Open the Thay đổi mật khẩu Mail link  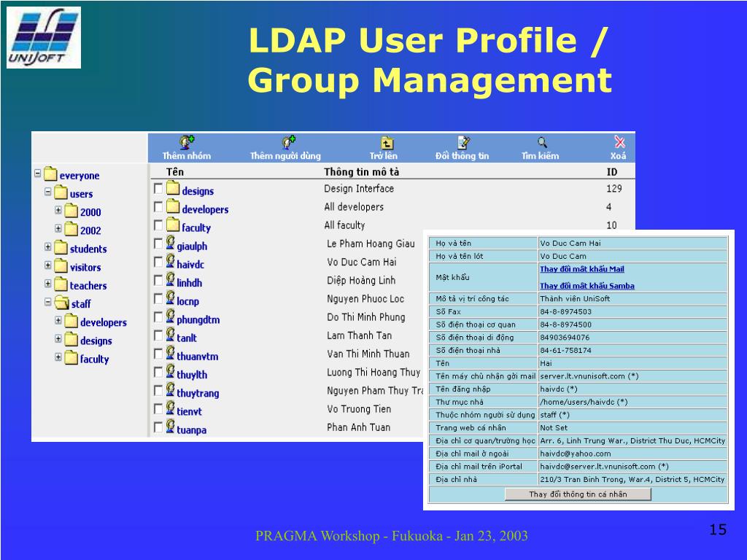[581, 269]
